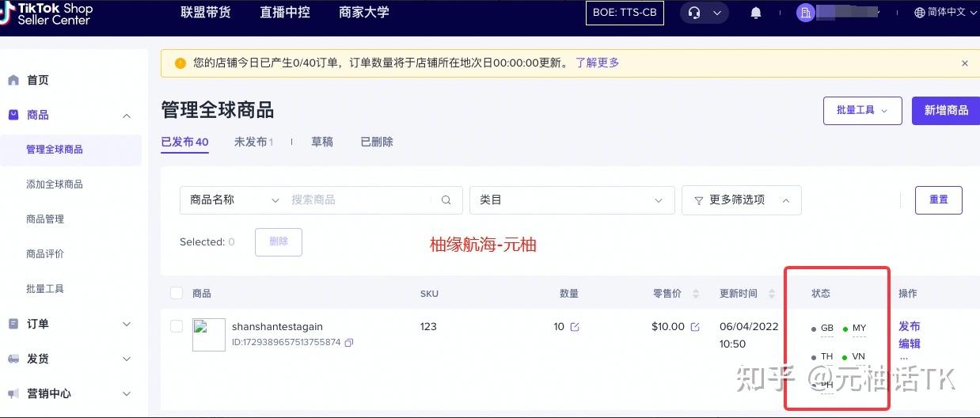Click the 删除 delete button

click(279, 241)
